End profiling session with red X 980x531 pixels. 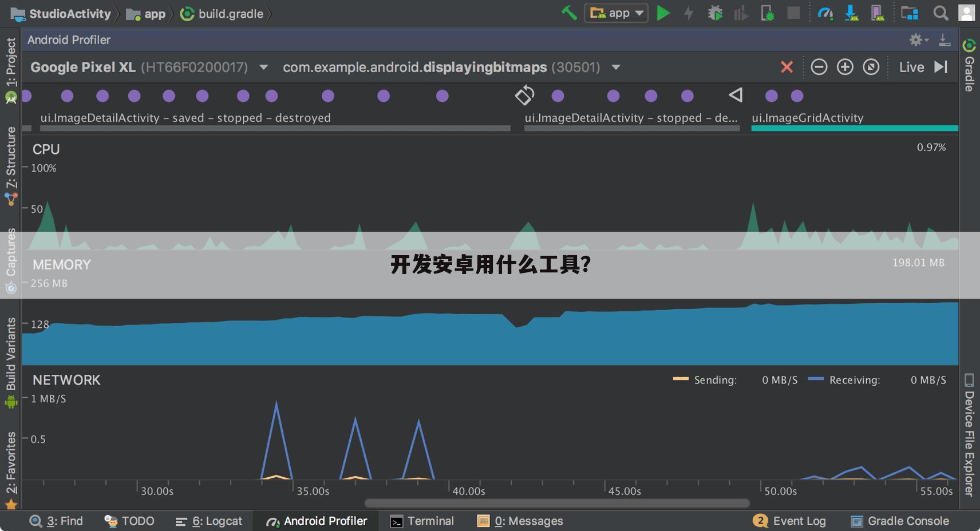tap(787, 67)
